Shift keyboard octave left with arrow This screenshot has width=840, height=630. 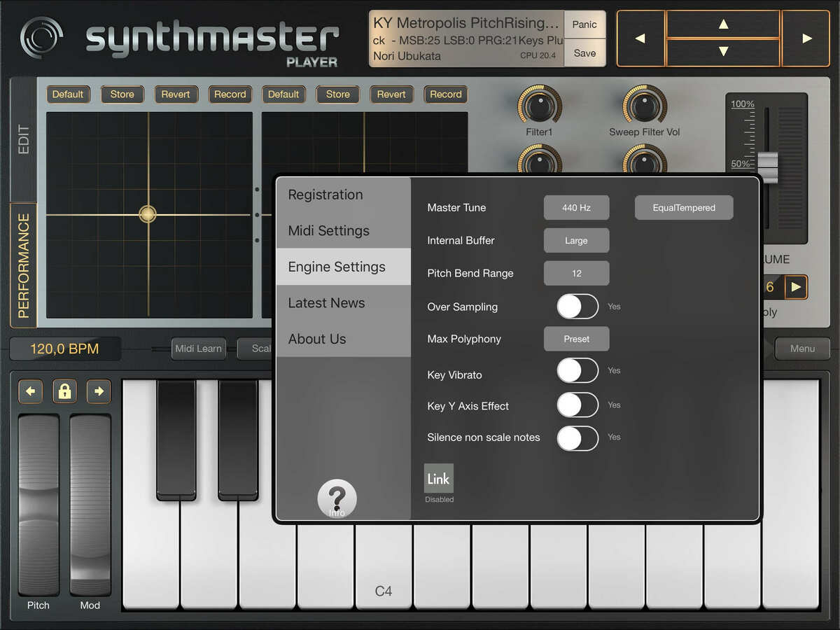(x=30, y=391)
